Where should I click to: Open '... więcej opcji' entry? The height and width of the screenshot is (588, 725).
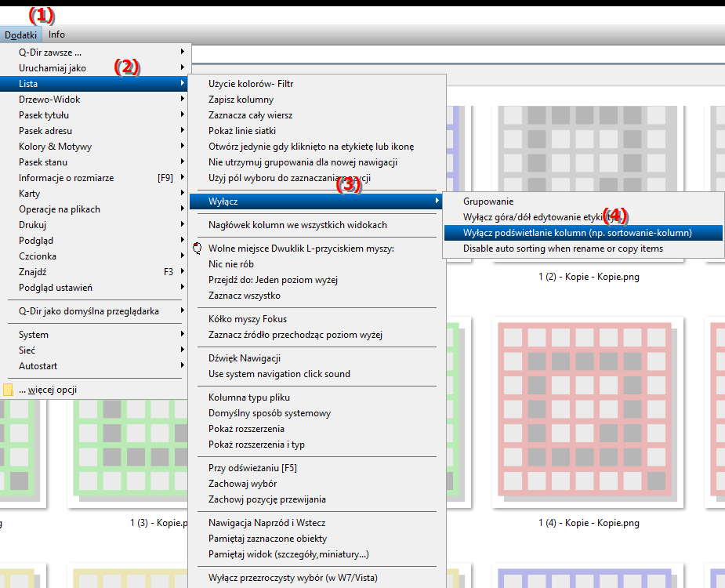pos(93,390)
